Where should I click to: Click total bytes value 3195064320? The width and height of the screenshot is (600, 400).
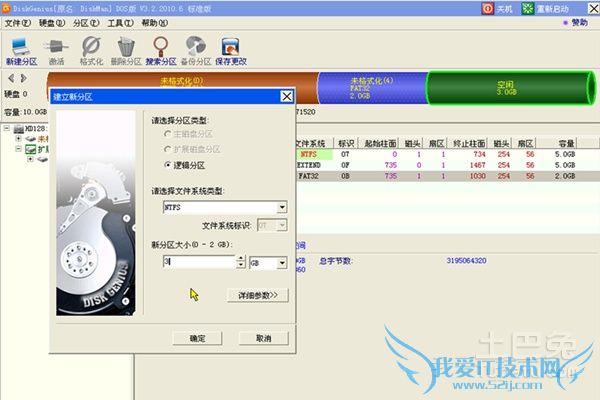click(x=466, y=261)
